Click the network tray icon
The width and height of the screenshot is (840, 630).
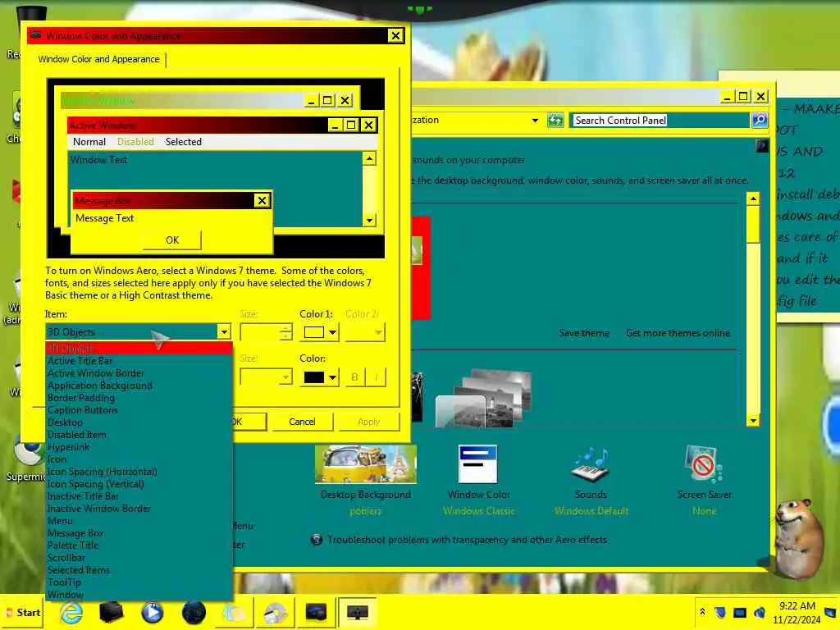tap(740, 612)
